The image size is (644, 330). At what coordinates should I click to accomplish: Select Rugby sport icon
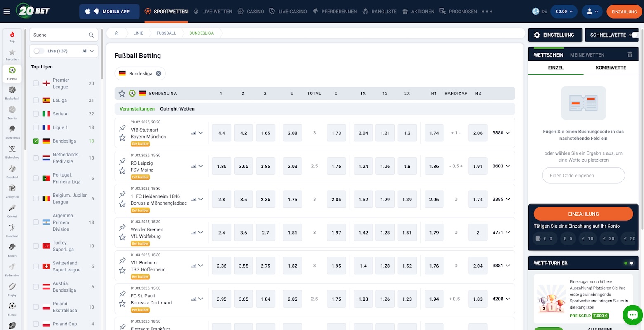click(12, 289)
